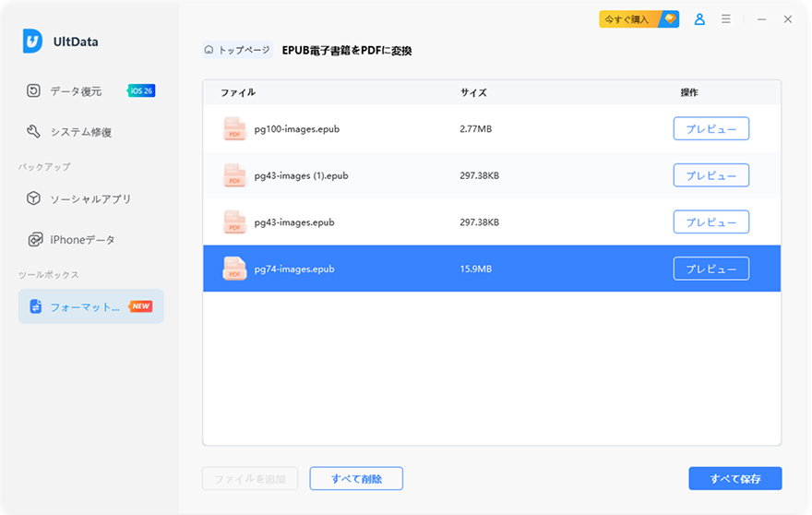
Task: Open the データ復元 section
Action: tap(76, 91)
